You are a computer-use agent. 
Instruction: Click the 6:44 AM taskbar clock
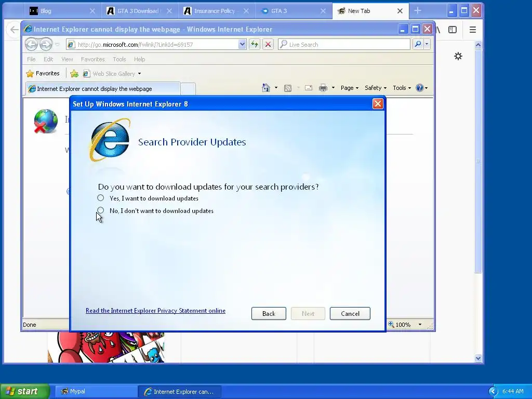(513, 392)
